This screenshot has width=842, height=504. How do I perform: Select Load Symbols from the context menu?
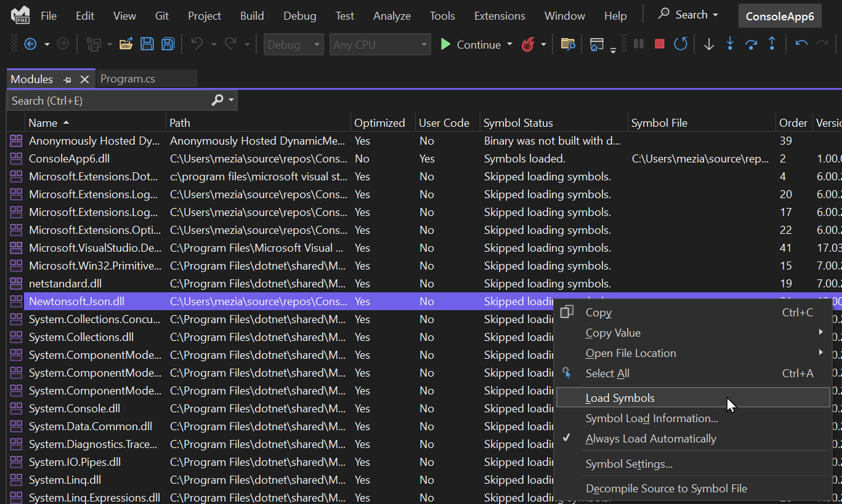click(620, 398)
